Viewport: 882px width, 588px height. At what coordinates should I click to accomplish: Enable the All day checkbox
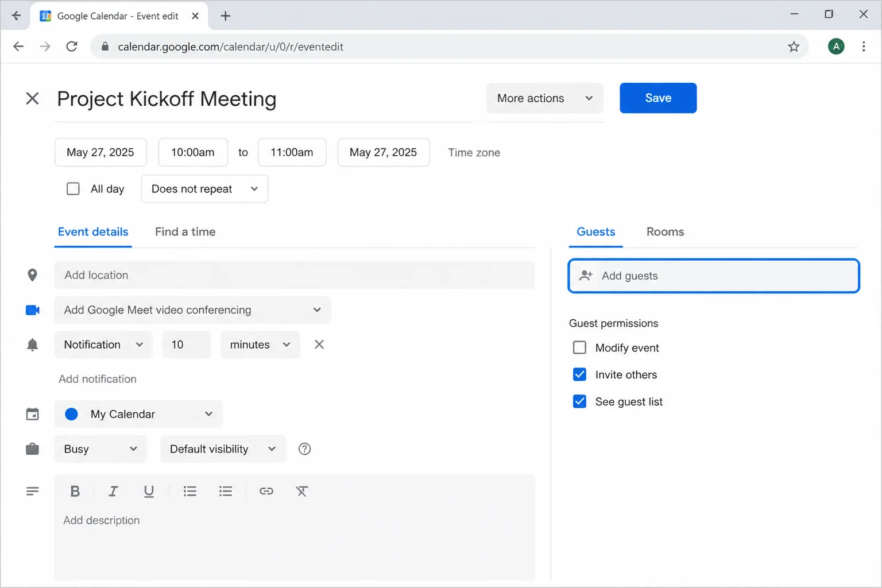pyautogui.click(x=73, y=189)
